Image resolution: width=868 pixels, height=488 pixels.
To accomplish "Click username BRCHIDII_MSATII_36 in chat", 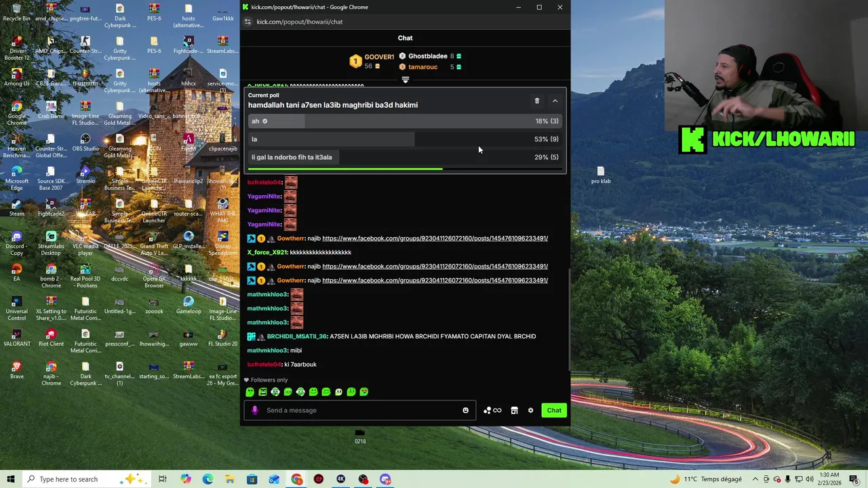I will (296, 336).
